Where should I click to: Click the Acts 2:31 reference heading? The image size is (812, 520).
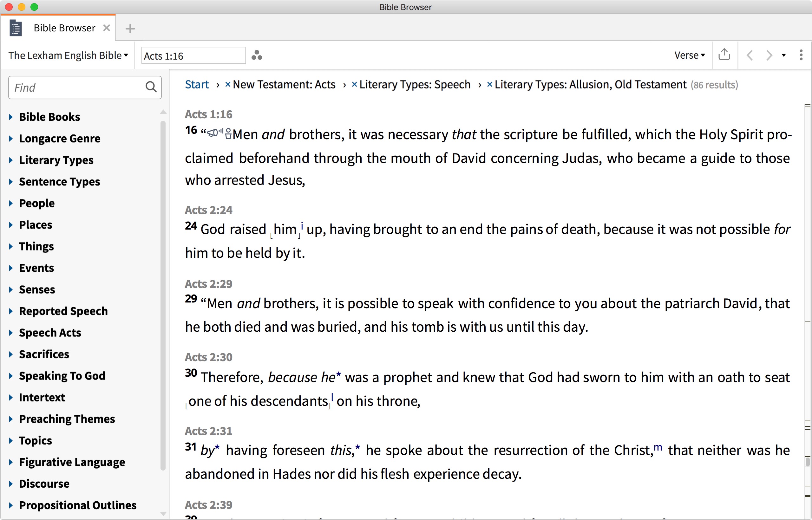pyautogui.click(x=208, y=431)
